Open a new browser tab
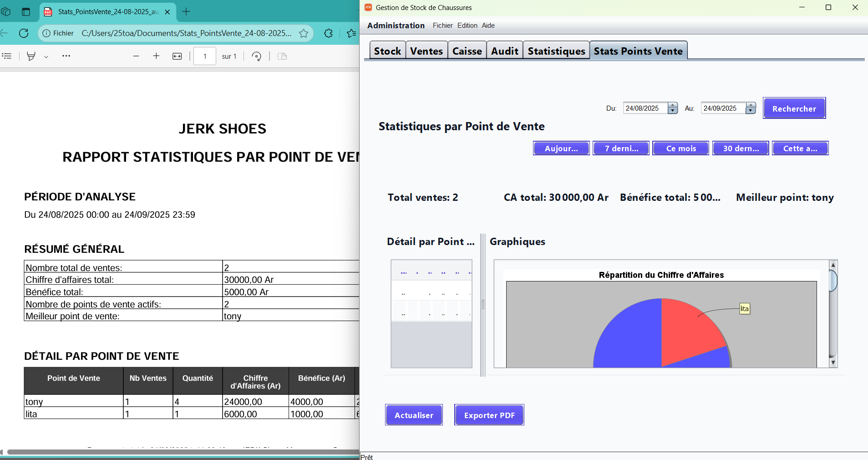The image size is (868, 460). [186, 12]
